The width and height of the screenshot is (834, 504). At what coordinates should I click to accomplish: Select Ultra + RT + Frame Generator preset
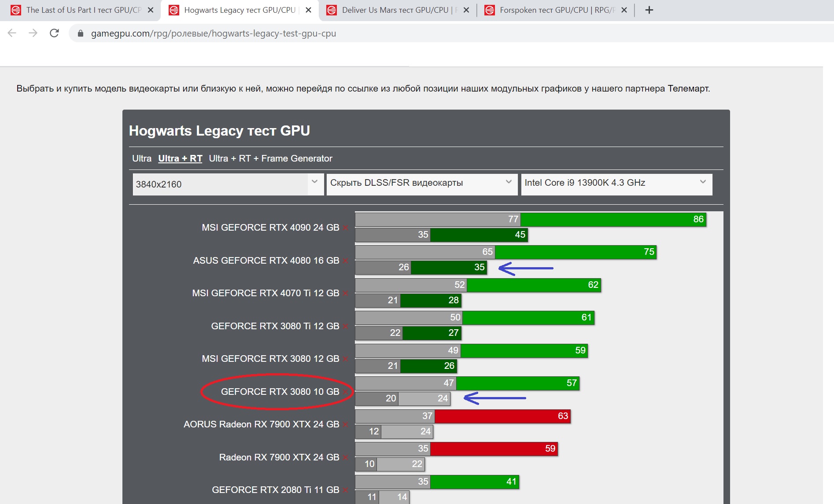point(270,158)
